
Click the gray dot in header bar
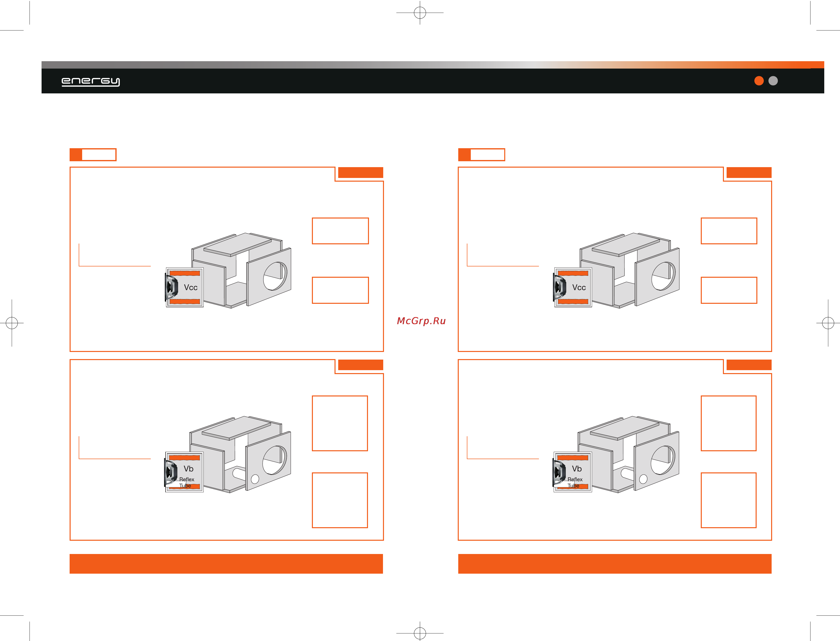(x=773, y=81)
